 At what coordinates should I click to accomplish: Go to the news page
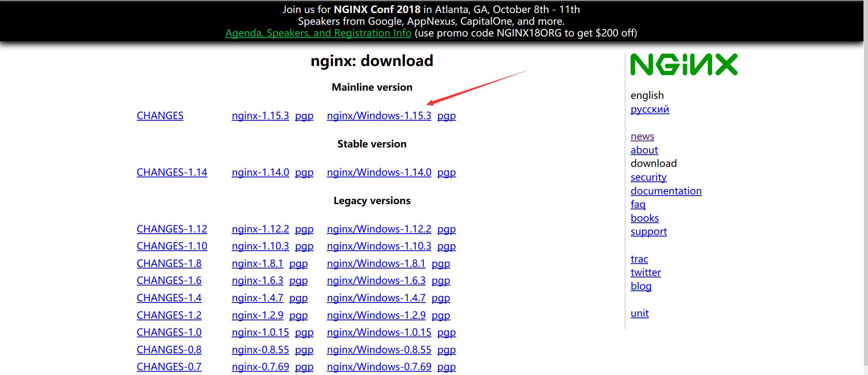(642, 136)
